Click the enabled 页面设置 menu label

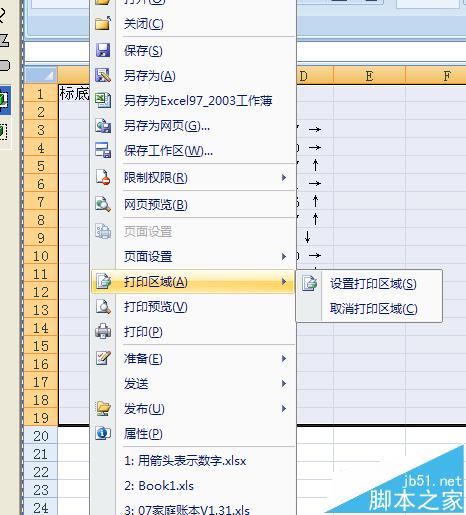[148, 256]
